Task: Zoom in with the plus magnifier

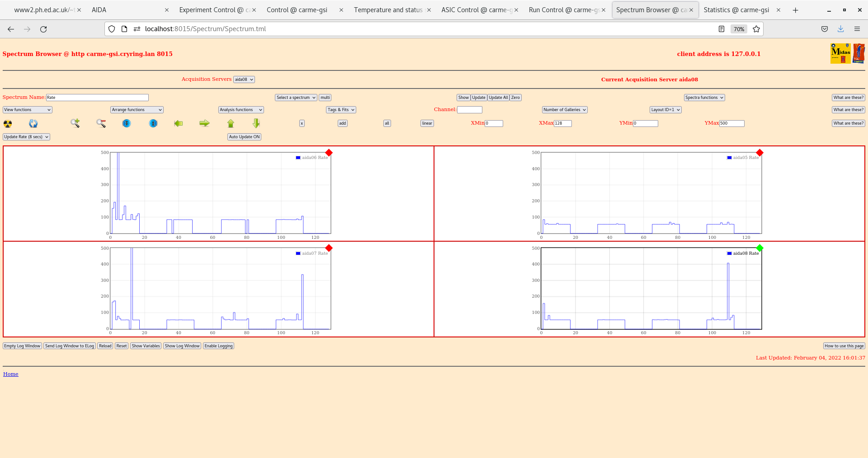Action: 75,123
